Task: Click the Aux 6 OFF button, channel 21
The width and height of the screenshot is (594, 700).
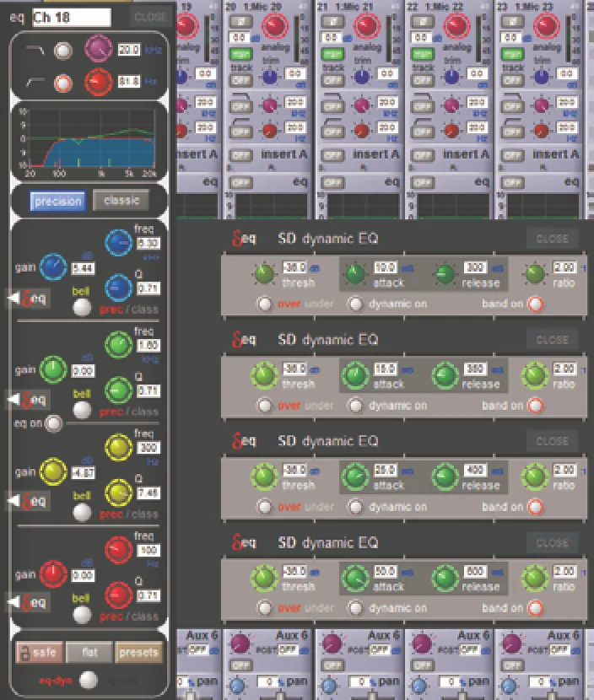Action: 332,665
